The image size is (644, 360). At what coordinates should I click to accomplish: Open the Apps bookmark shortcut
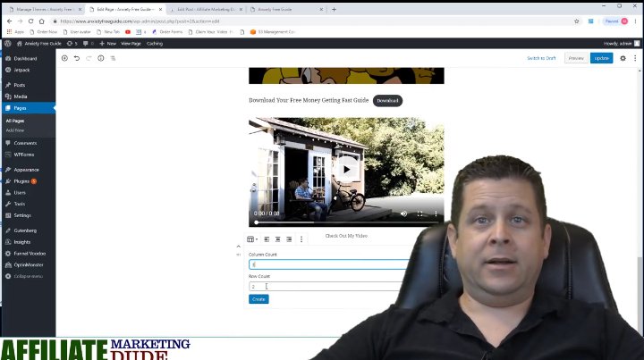pyautogui.click(x=15, y=31)
